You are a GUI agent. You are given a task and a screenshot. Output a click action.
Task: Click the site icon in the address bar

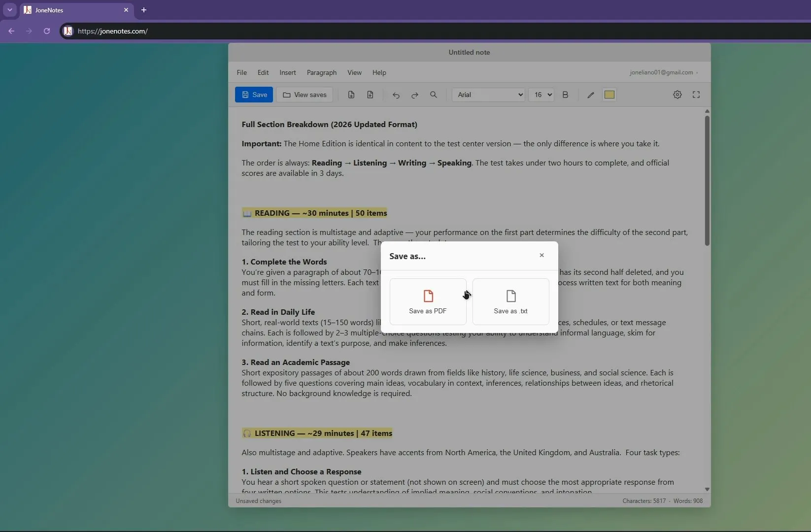point(68,31)
